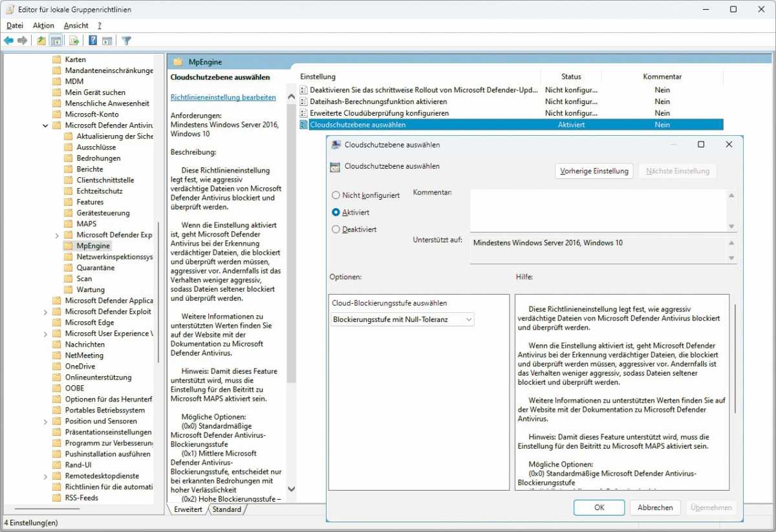The height and width of the screenshot is (532, 776).
Task: Open the Datei menu
Action: click(x=15, y=26)
